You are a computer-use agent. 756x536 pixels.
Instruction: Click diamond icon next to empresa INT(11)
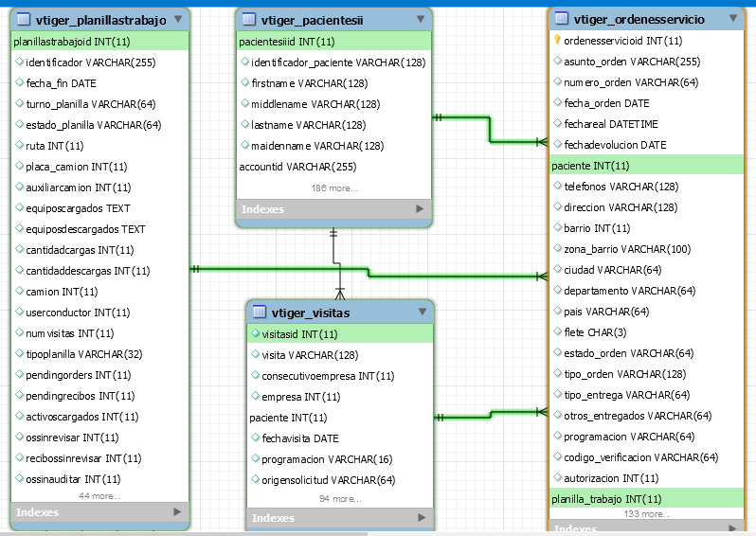[x=256, y=396]
